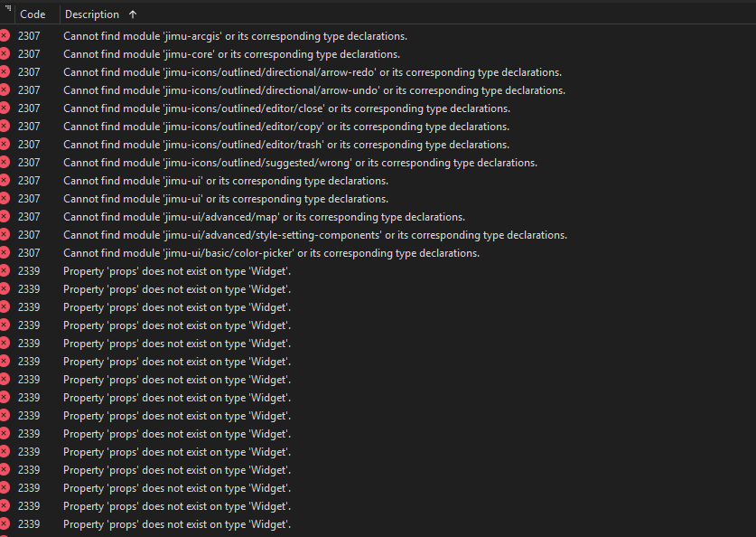756x537 pixels.
Task: Click code 2307 on the color-picker row
Action: [x=29, y=253]
